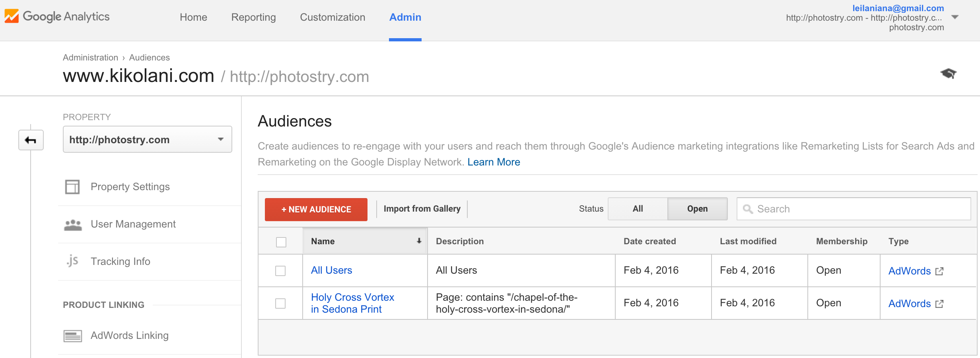The height and width of the screenshot is (358, 980).
Task: Expand the account selector arrow near email
Action: (x=955, y=17)
